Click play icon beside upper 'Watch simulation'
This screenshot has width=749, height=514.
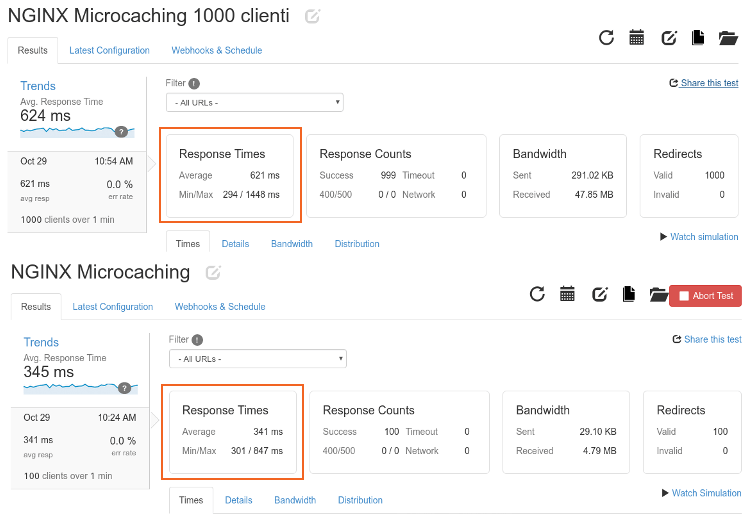[x=663, y=236]
